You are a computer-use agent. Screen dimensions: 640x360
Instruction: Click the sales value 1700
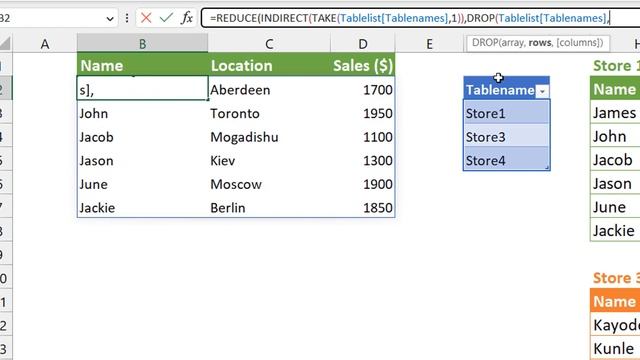[362, 90]
